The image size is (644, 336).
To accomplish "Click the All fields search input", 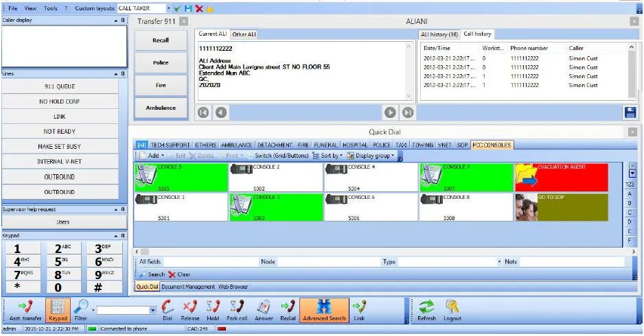I will (x=210, y=261).
